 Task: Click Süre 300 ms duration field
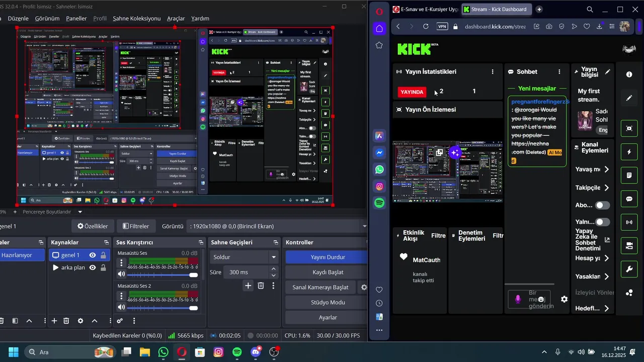coord(246,272)
